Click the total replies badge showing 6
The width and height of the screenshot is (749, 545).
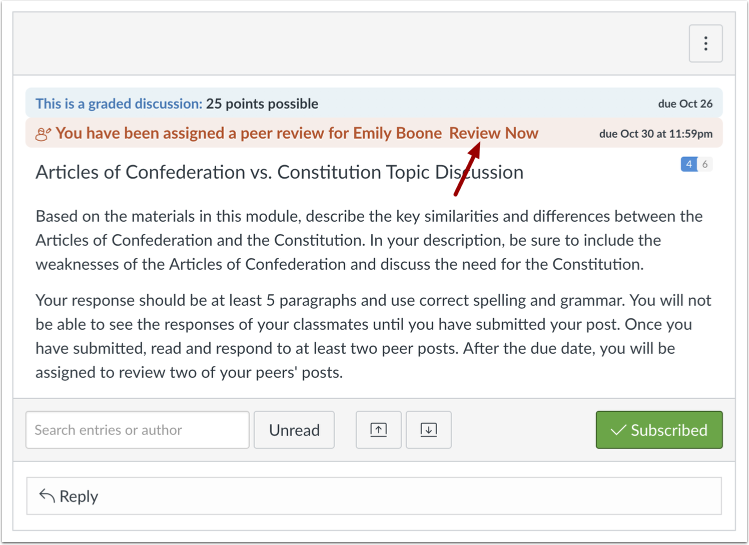(705, 164)
